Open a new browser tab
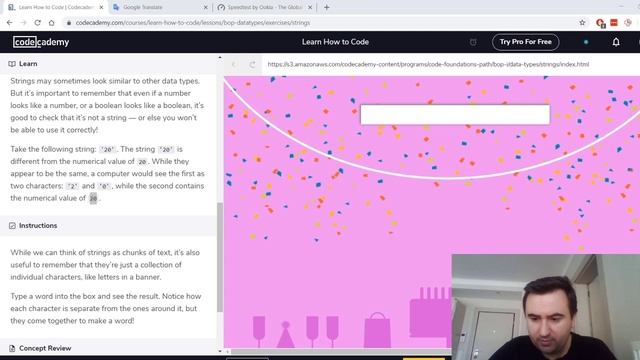 [327, 7]
